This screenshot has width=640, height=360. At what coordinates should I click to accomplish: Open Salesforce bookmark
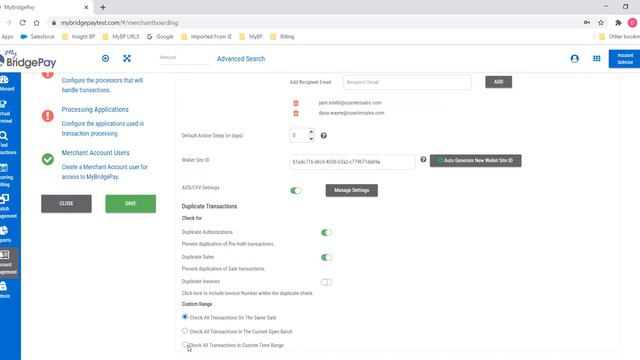[x=38, y=37]
